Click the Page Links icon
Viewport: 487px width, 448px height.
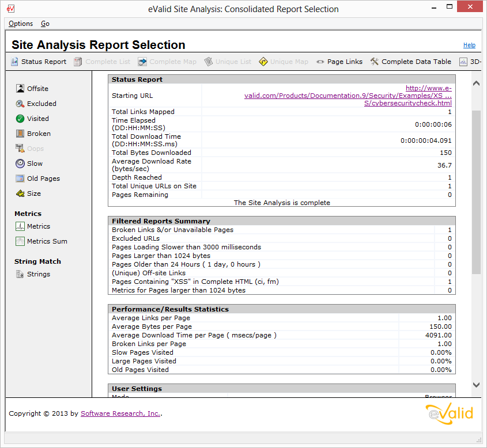tap(320, 62)
